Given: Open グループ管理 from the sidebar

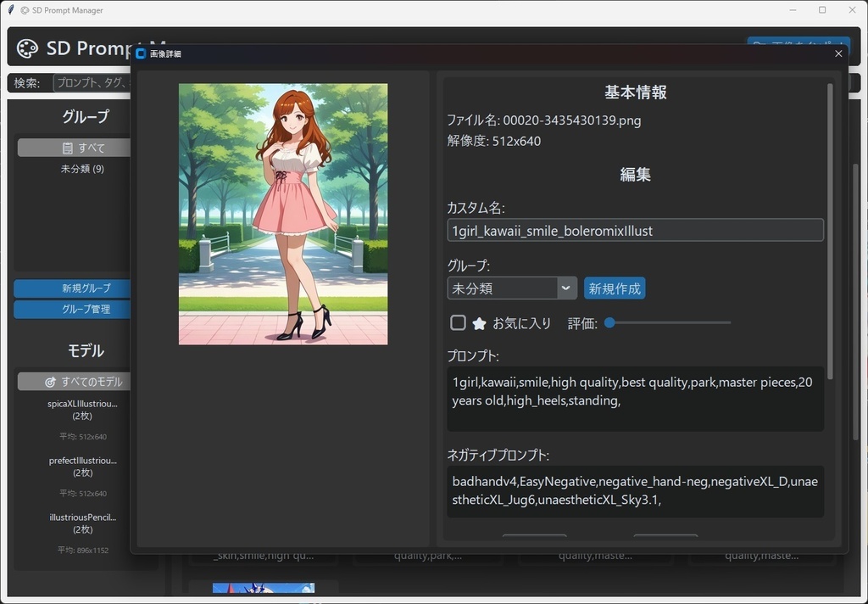Looking at the screenshot, I should tap(71, 309).
